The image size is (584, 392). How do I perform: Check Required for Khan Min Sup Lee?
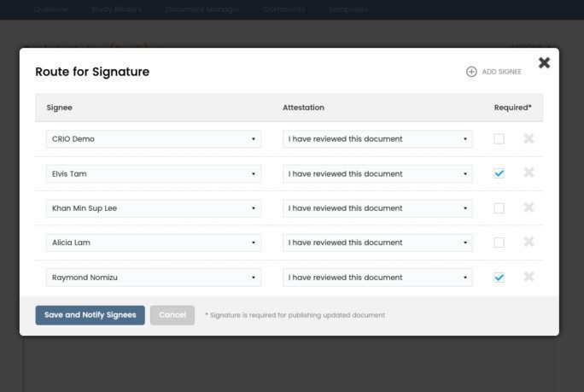point(499,208)
